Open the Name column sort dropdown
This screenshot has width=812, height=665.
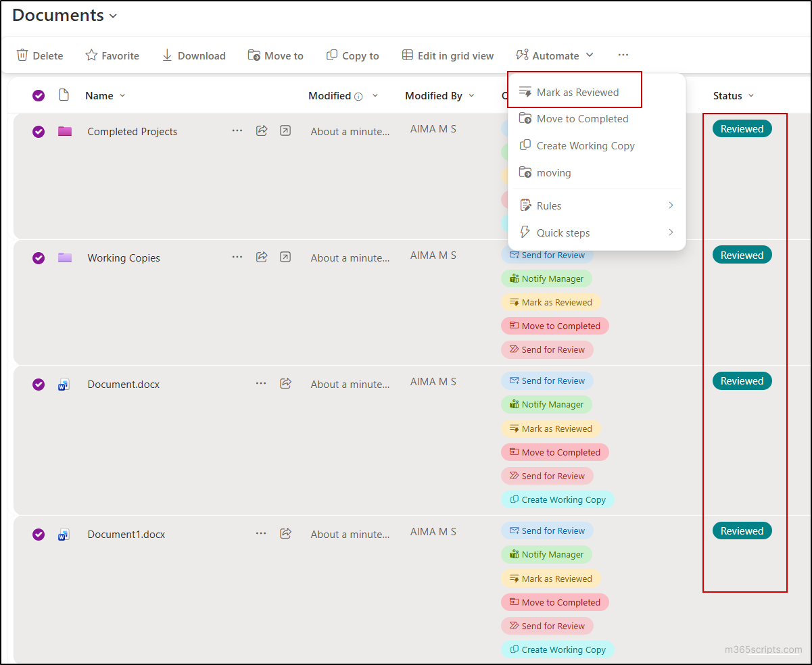pyautogui.click(x=122, y=95)
